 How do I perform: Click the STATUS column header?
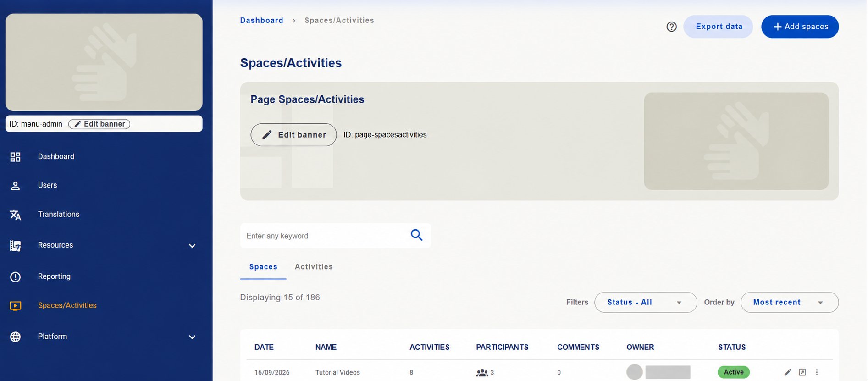pos(732,347)
